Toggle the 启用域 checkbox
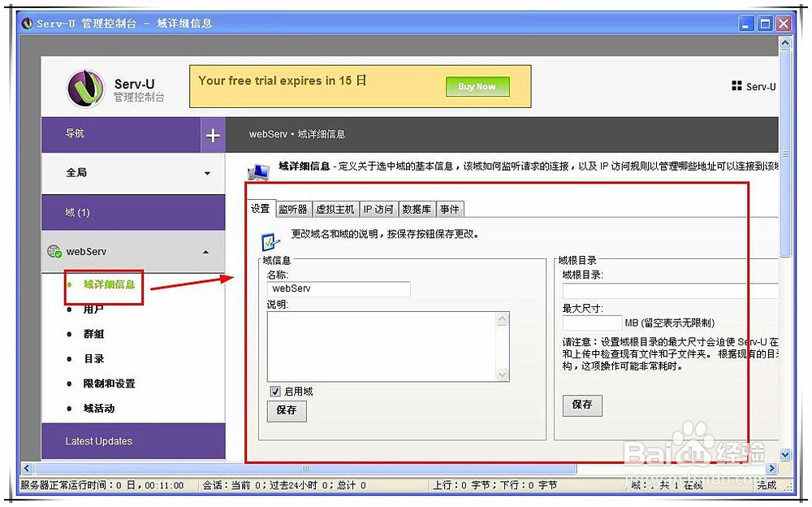The height and width of the screenshot is (507, 812). coord(275,392)
